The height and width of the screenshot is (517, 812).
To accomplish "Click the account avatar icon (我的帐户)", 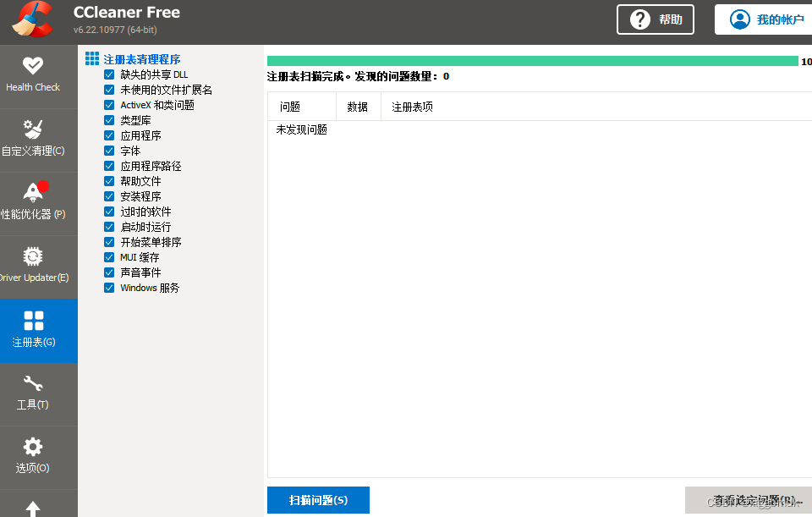I will pyautogui.click(x=739, y=19).
